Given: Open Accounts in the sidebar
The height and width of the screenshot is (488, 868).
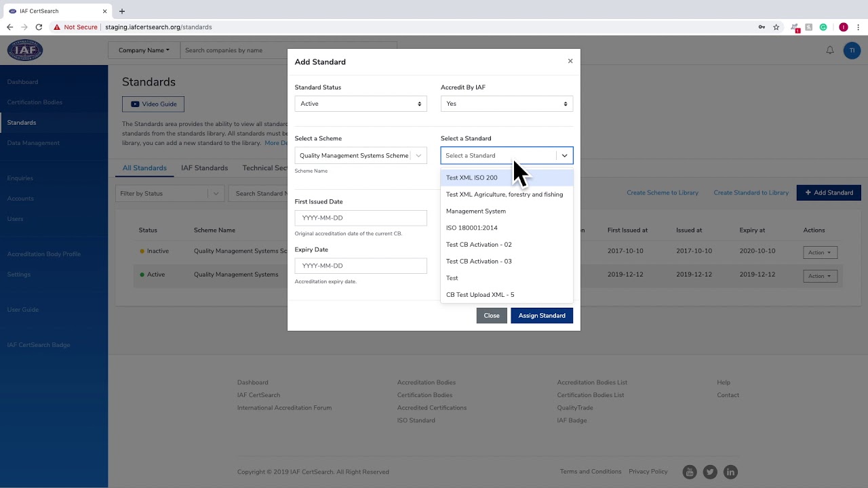Looking at the screenshot, I should pos(20,199).
